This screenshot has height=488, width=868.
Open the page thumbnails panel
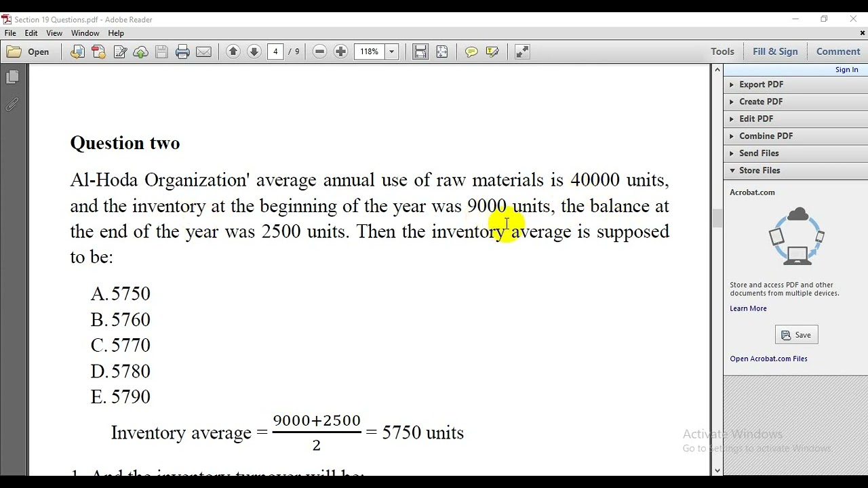12,77
